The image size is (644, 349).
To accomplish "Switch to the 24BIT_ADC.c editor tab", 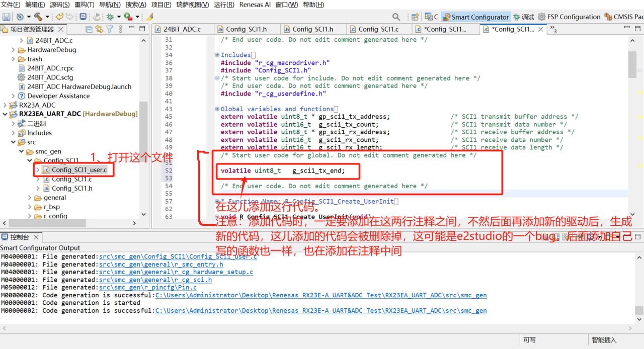I will pyautogui.click(x=178, y=29).
